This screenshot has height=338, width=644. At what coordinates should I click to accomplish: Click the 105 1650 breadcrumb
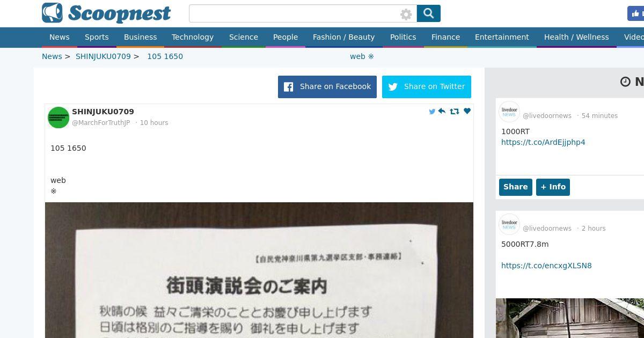click(165, 56)
